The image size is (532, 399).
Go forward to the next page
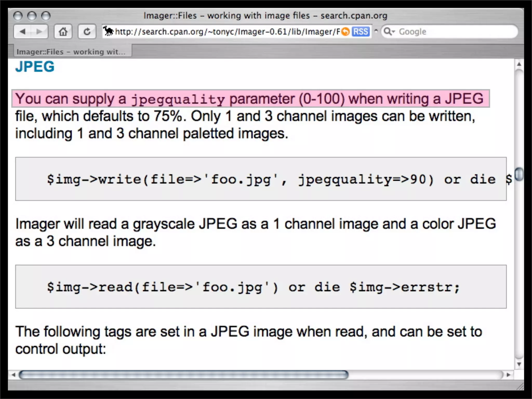coord(39,32)
